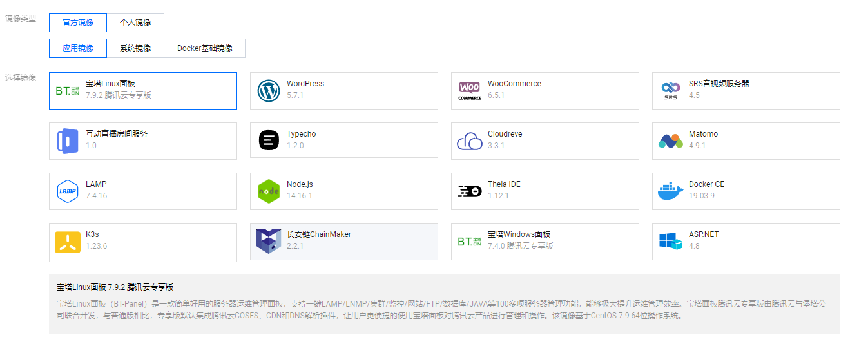Select the 应用镜像 tab
Viewport: 868px width, 344px height.
[78, 48]
